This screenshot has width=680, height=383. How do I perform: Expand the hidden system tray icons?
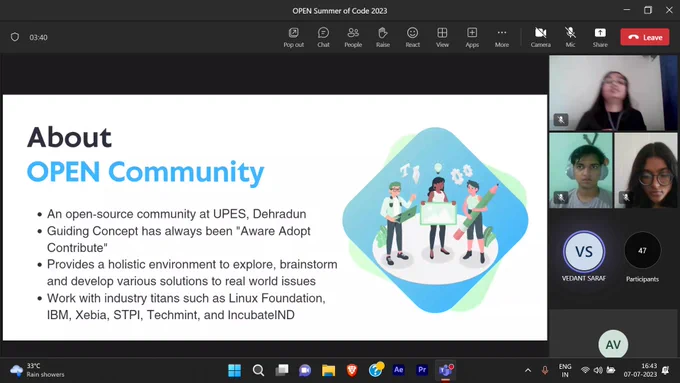click(528, 370)
